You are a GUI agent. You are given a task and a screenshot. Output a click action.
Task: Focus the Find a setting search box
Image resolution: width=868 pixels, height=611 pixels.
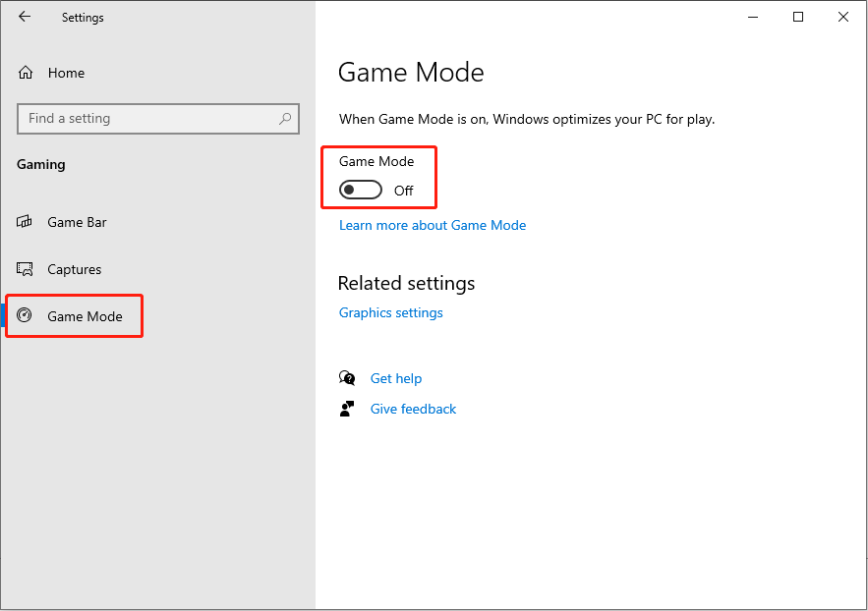(147, 119)
